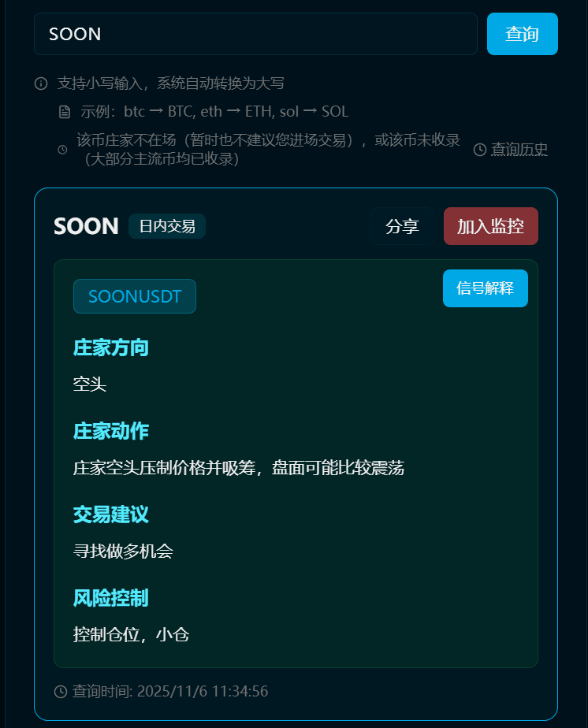Screen dimensions: 588x728
Task: Click the 查询时间 timestamp text
Action: pyautogui.click(x=170, y=691)
